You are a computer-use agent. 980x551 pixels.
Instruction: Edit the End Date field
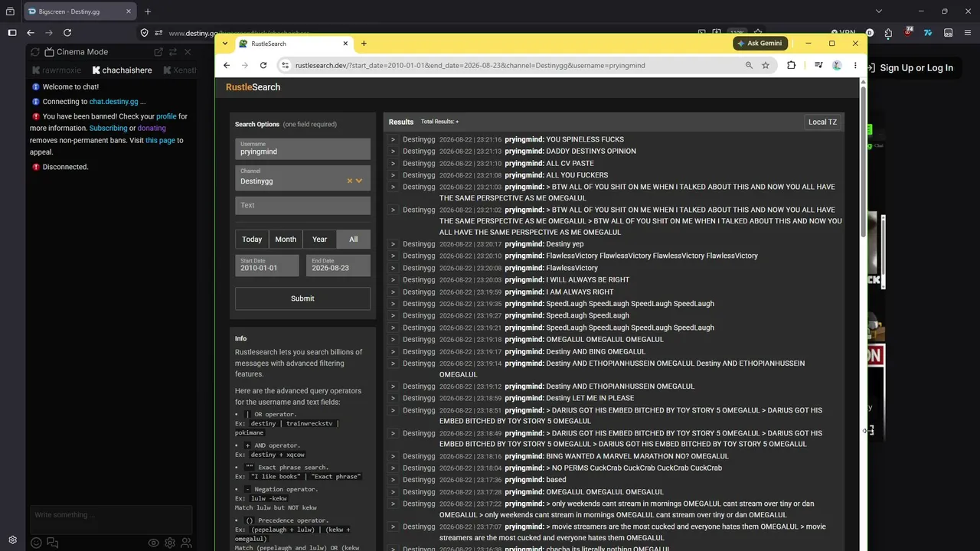pos(338,266)
